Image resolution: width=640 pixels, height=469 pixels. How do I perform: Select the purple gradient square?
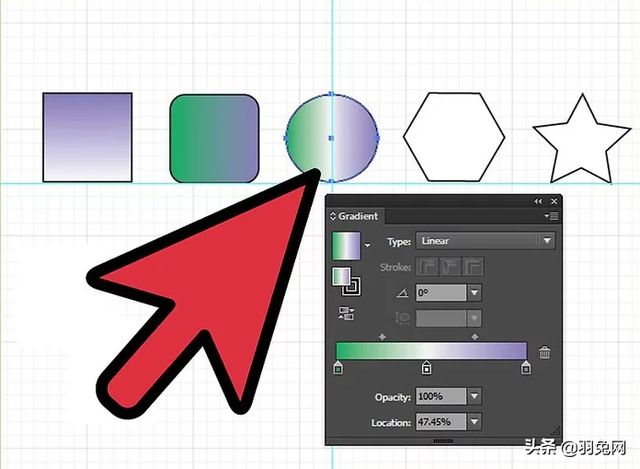click(x=87, y=137)
